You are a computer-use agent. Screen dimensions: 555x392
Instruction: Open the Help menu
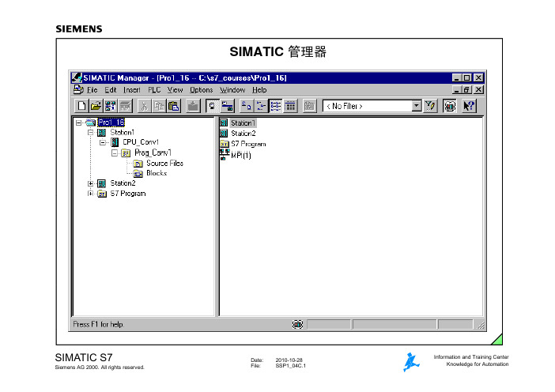[x=259, y=90]
